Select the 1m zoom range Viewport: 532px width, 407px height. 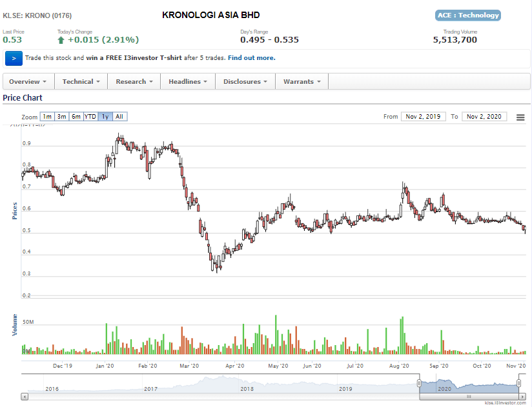pos(46,117)
